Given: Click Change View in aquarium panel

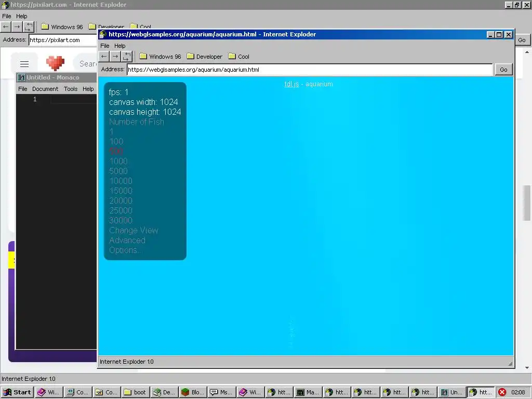Looking at the screenshot, I should (134, 230).
